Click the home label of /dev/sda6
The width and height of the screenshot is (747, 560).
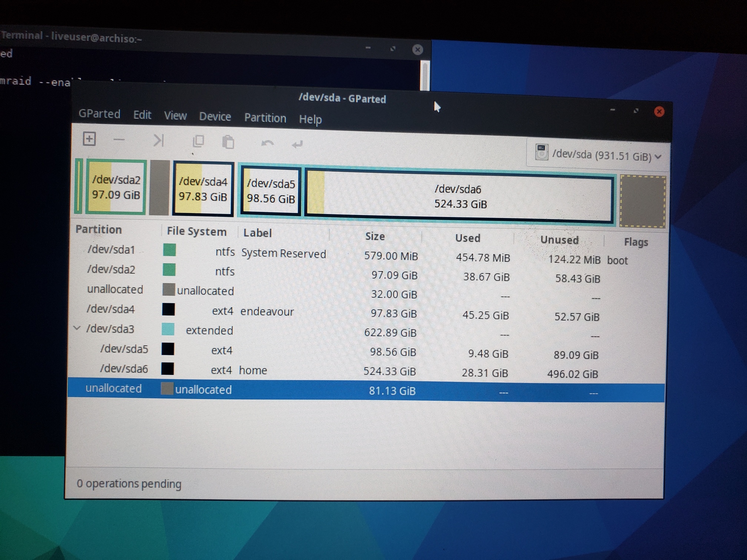pyautogui.click(x=253, y=370)
